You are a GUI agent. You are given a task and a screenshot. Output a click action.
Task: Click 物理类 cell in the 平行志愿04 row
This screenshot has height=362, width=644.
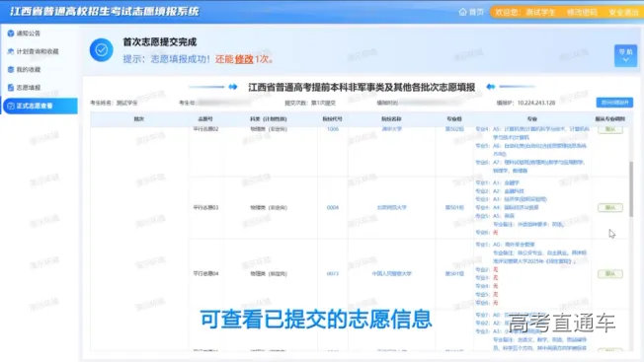click(x=269, y=273)
